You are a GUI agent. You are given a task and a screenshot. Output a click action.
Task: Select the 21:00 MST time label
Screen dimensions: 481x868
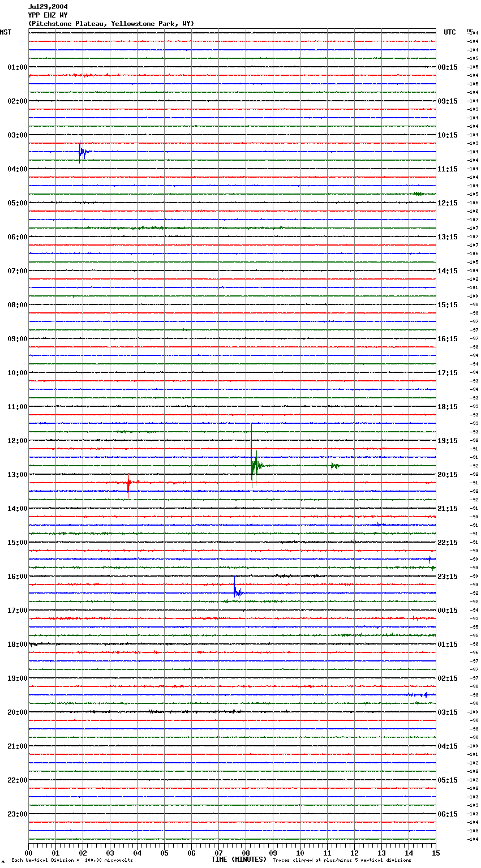pyautogui.click(x=18, y=746)
